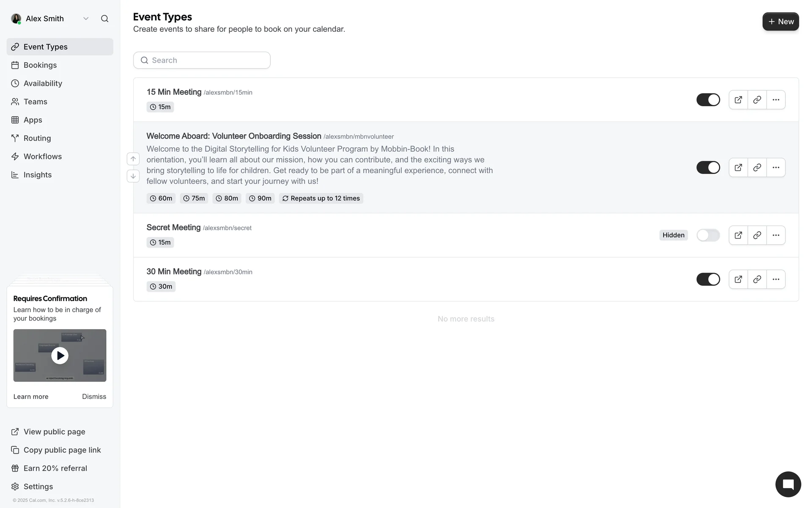Create a New event type
Viewport: 812px width, 508px height.
tap(780, 22)
